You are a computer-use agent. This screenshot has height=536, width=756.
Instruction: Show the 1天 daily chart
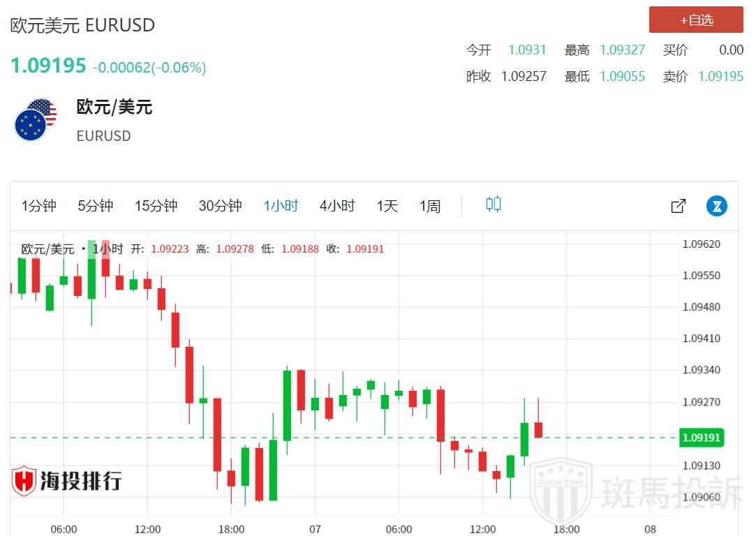(387, 206)
